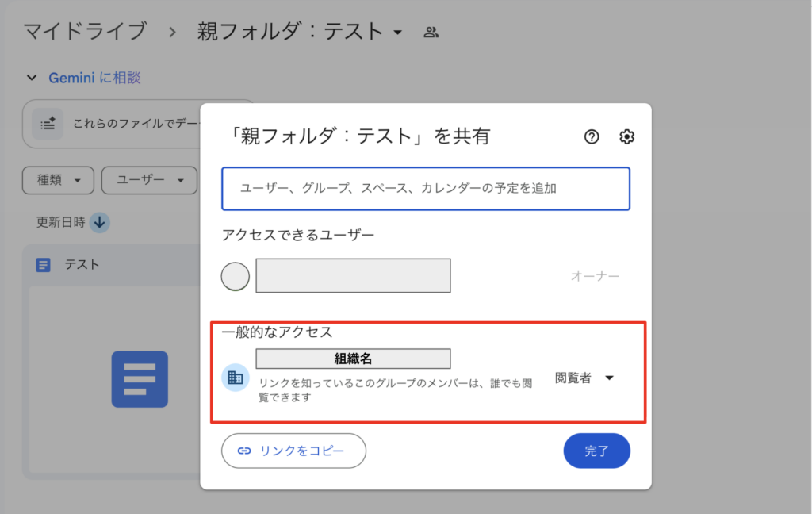Sort by 更新日時 column label
The height and width of the screenshot is (514, 812).
click(x=61, y=223)
